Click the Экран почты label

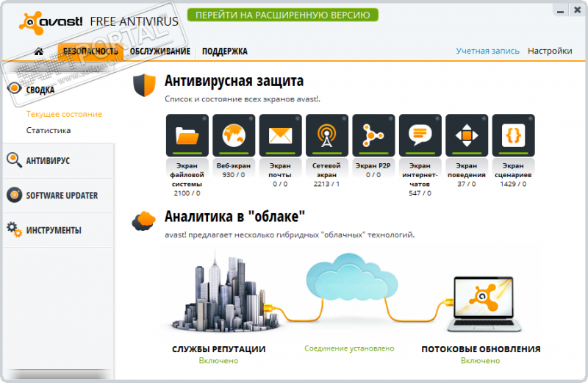click(x=280, y=171)
